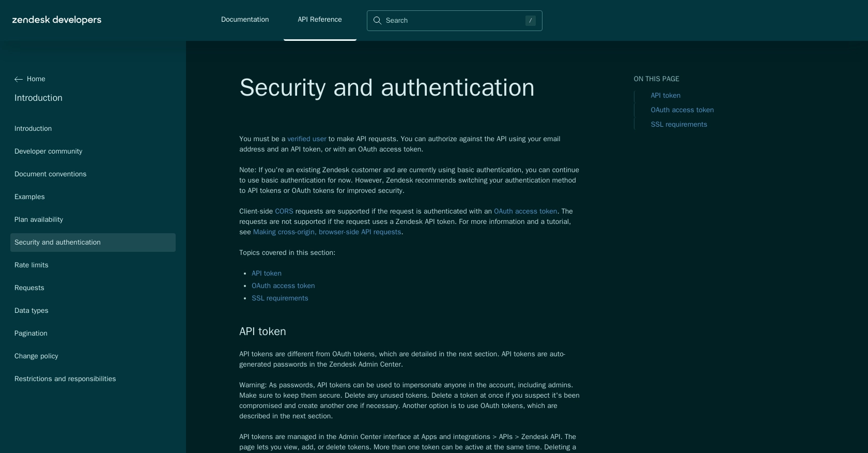Open Data types page
868x453 pixels.
[x=31, y=311]
